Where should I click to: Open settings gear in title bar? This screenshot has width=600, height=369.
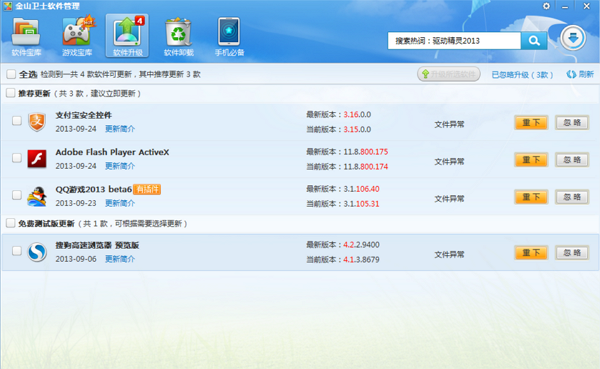tap(546, 6)
